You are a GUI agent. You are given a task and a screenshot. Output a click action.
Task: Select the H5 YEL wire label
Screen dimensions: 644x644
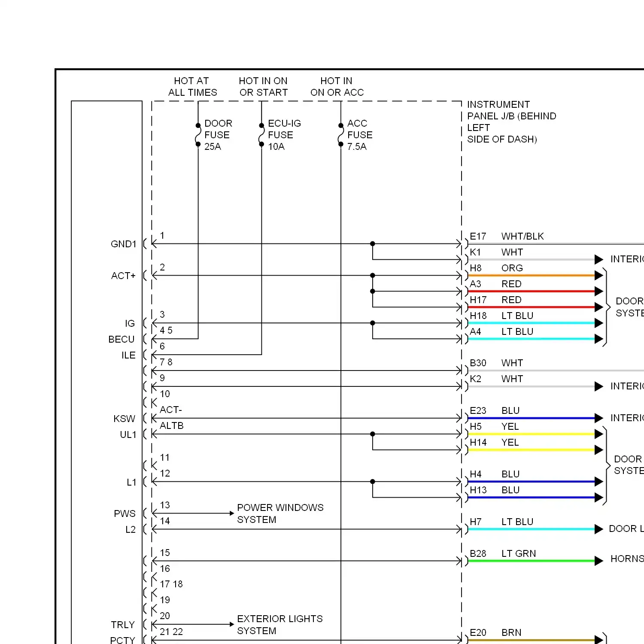pos(494,426)
